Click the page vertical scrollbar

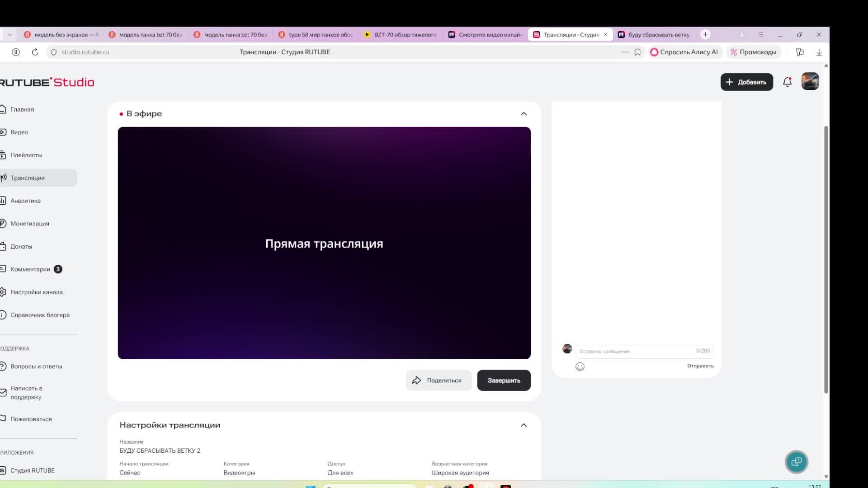click(826, 260)
